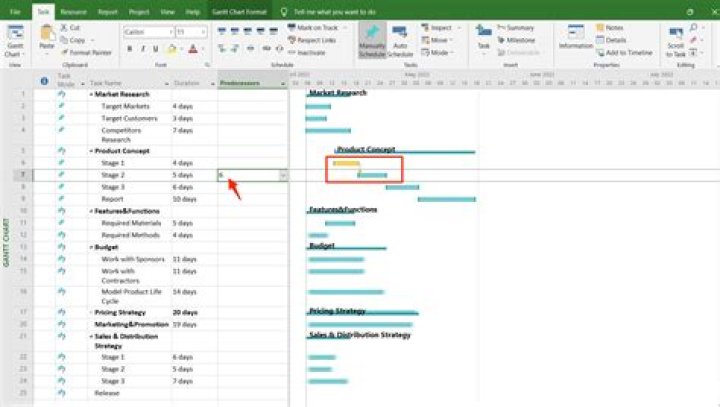Collapse the Product Concept summary task

pos(91,150)
